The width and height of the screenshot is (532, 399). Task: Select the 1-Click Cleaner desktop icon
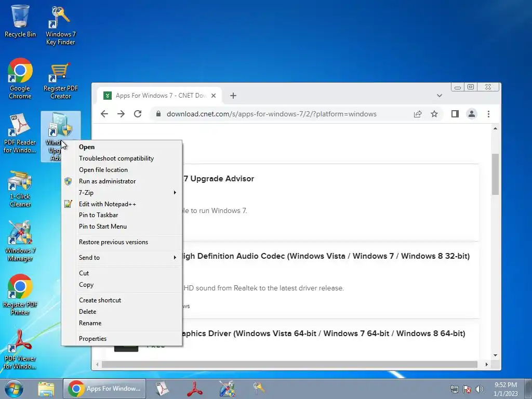click(x=20, y=189)
